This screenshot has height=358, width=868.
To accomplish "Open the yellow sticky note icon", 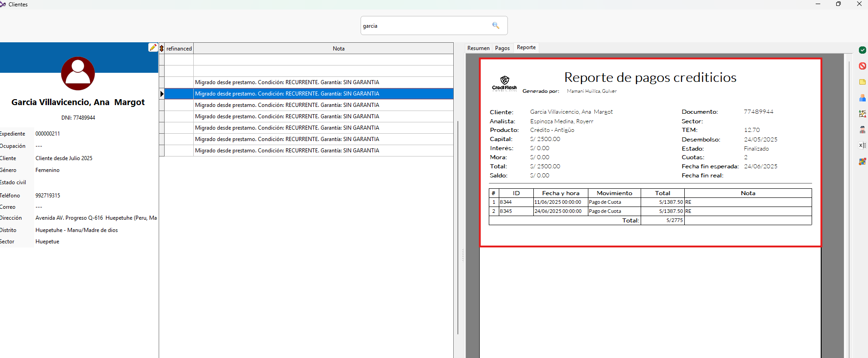I will point(862,82).
